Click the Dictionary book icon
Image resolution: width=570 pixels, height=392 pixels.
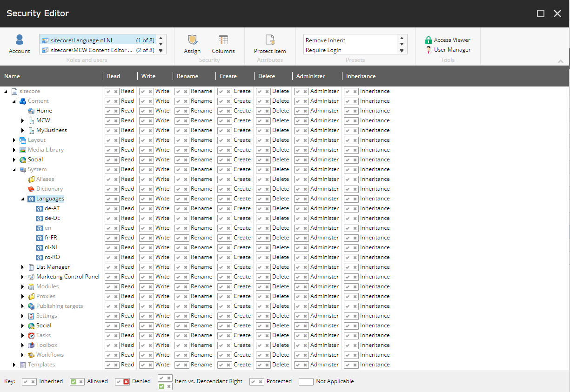31,189
